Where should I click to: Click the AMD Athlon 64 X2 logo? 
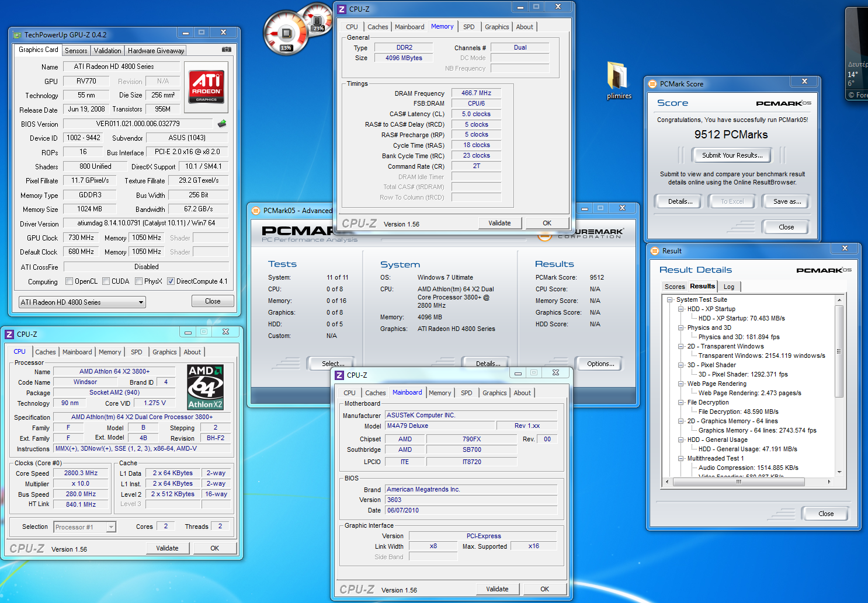205,387
